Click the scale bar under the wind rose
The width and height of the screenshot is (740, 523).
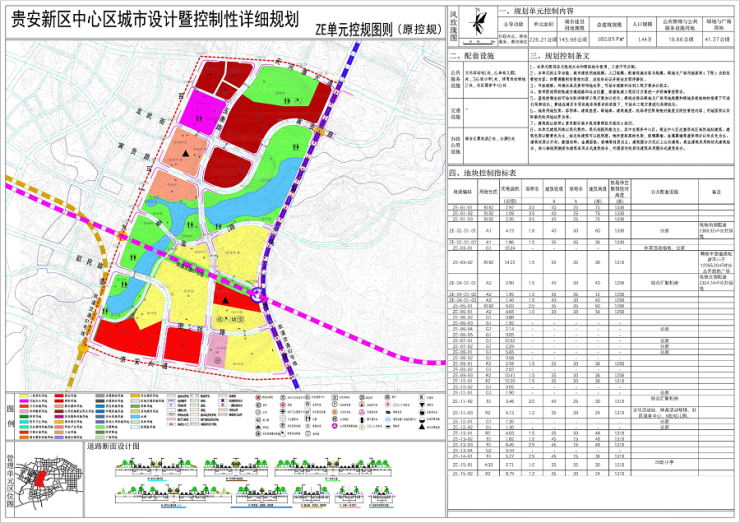pos(478,41)
